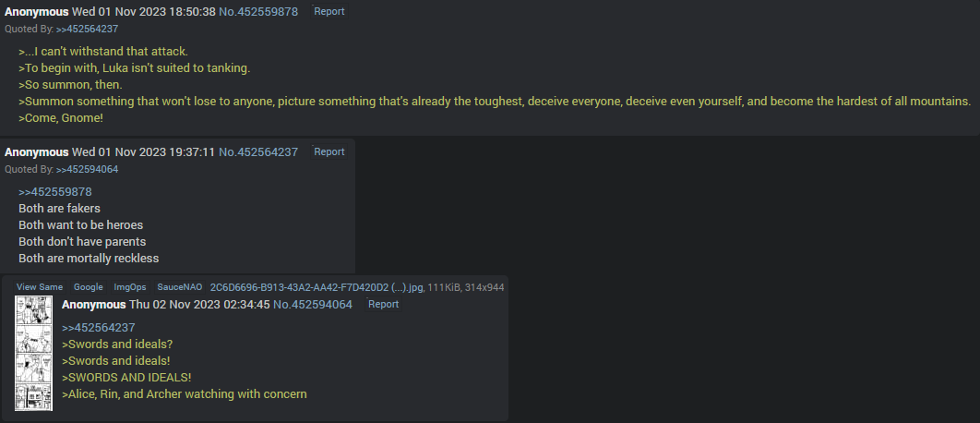The width and height of the screenshot is (980, 423).
Task: Click post number No.452564237
Action: click(x=258, y=151)
